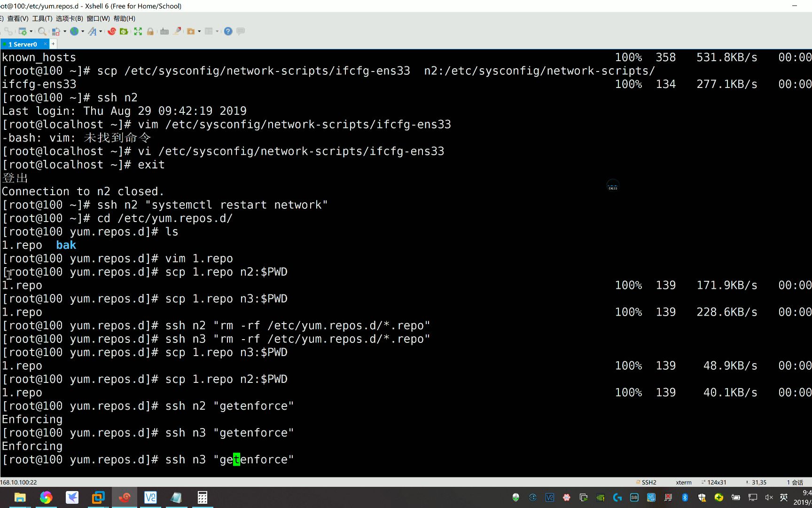
Task: Click the NVIDIA tray icon
Action: 601,497
